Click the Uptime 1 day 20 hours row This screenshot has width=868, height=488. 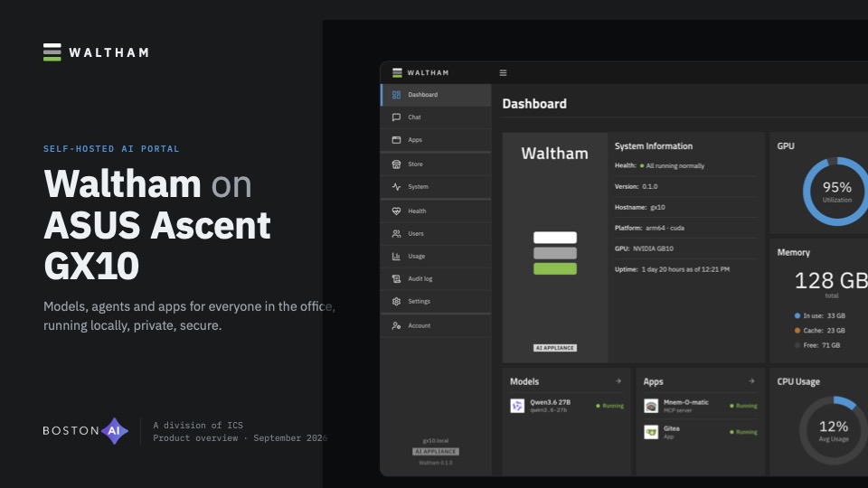pyautogui.click(x=685, y=269)
